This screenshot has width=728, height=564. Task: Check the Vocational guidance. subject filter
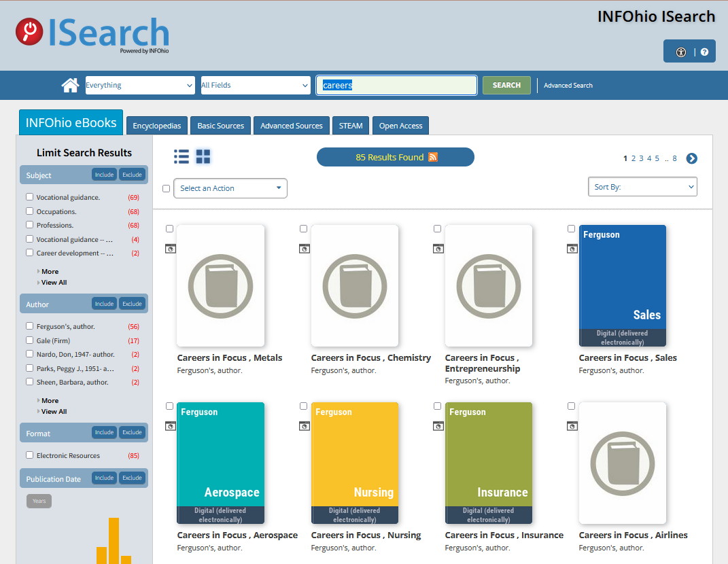tap(30, 197)
